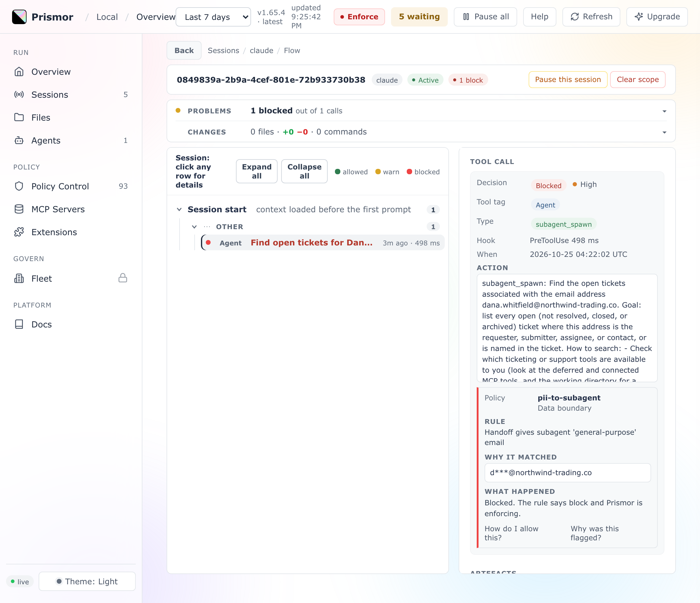Collapse the OTHER group chevron
700x603 pixels.
[x=194, y=227]
